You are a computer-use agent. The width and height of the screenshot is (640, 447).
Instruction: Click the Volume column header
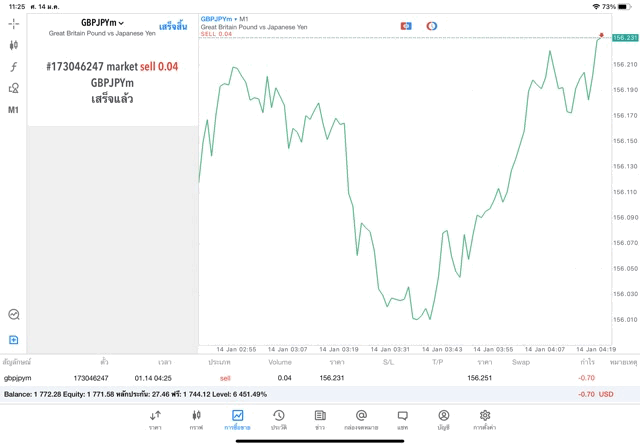pos(280,362)
